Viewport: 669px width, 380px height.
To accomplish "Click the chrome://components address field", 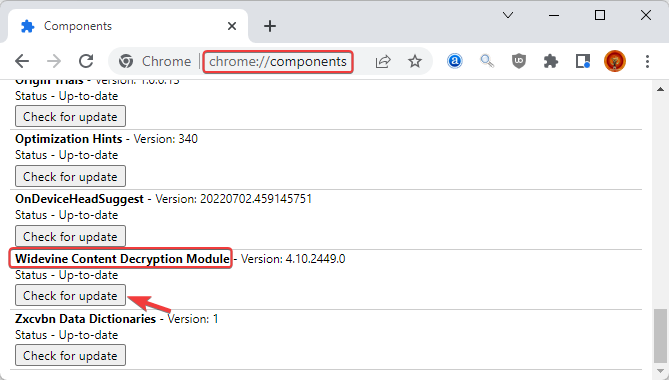I will pos(278,61).
